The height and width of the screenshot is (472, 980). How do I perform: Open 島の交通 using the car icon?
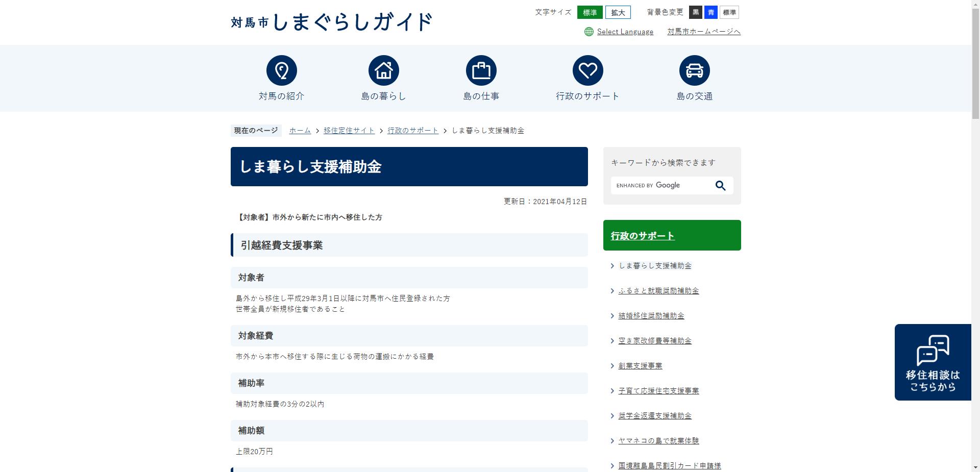694,70
